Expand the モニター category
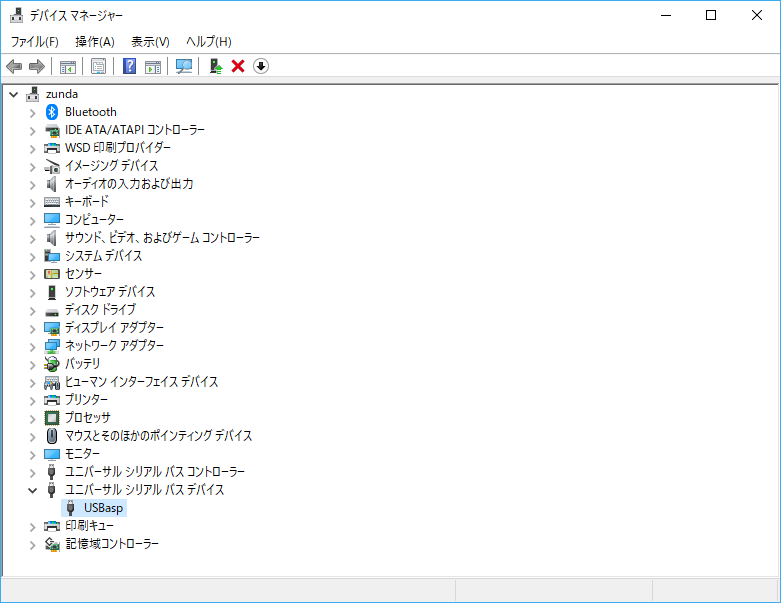This screenshot has height=603, width=781. (x=33, y=455)
